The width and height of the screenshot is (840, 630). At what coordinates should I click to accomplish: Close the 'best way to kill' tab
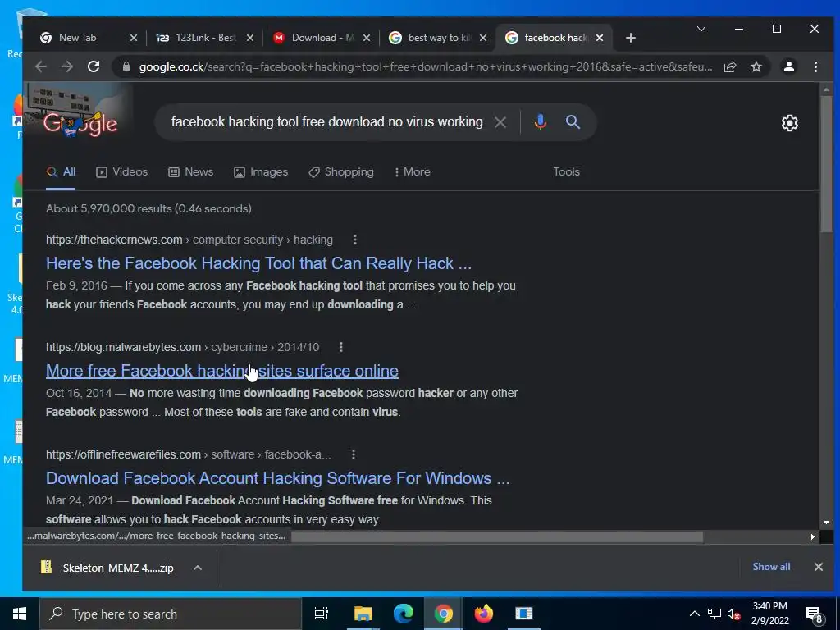point(482,38)
